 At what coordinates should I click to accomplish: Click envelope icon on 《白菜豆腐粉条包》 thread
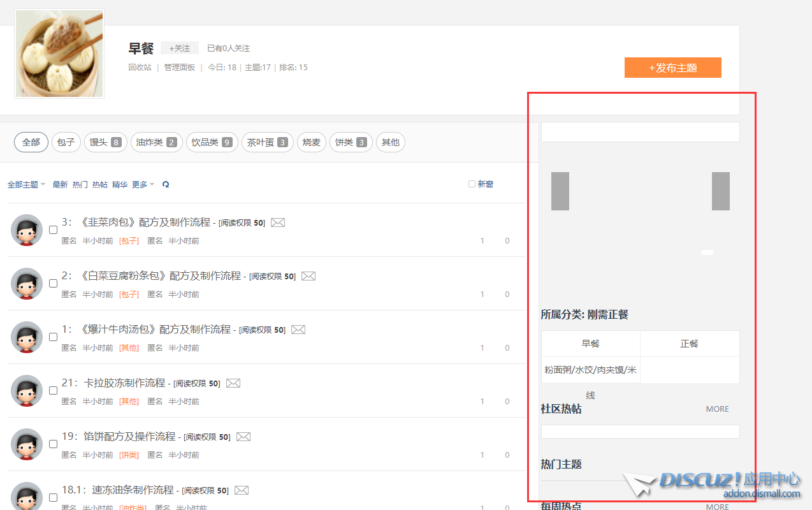pyautogui.click(x=308, y=276)
